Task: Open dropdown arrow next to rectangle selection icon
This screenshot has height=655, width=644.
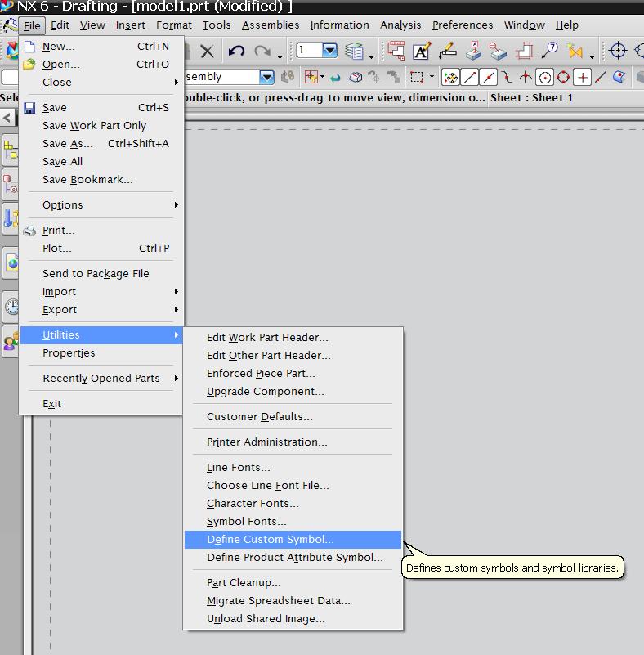Action: pos(432,76)
